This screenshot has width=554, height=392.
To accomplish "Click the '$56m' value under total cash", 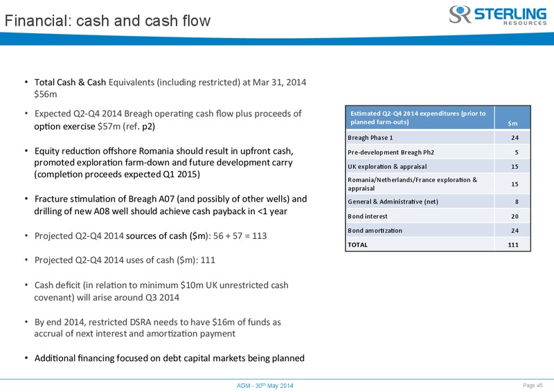I will [x=46, y=94].
